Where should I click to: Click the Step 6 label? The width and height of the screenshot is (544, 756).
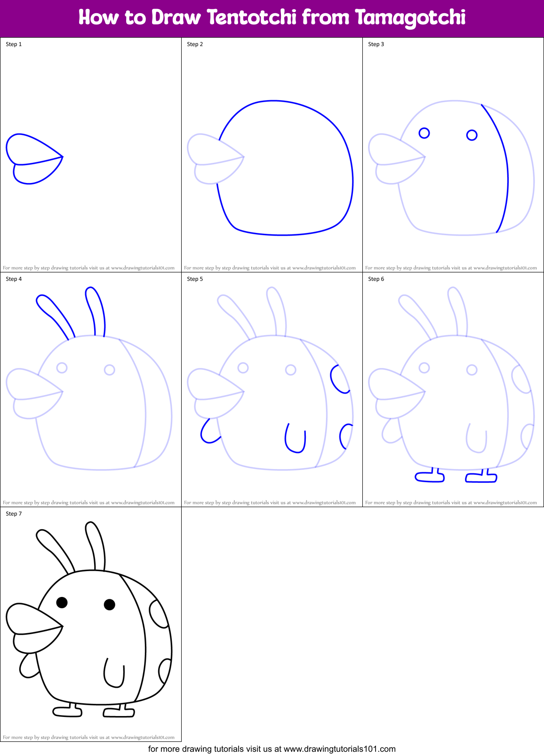click(376, 279)
